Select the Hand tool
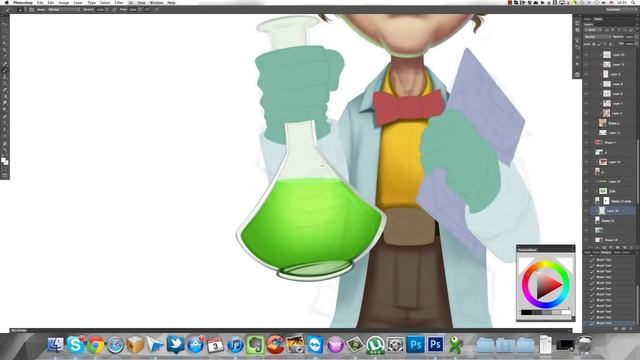Screen dimensions: 640x360 pos(5,143)
